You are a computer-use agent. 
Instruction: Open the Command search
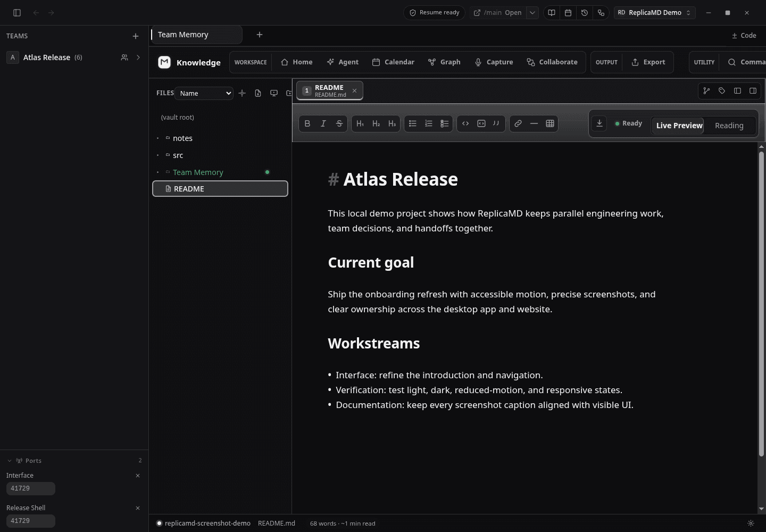click(745, 62)
